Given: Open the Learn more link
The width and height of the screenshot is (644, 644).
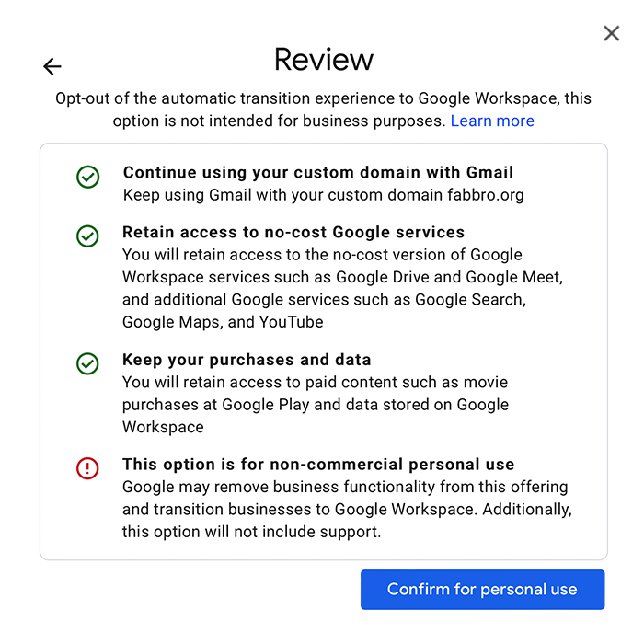Looking at the screenshot, I should pyautogui.click(x=492, y=121).
